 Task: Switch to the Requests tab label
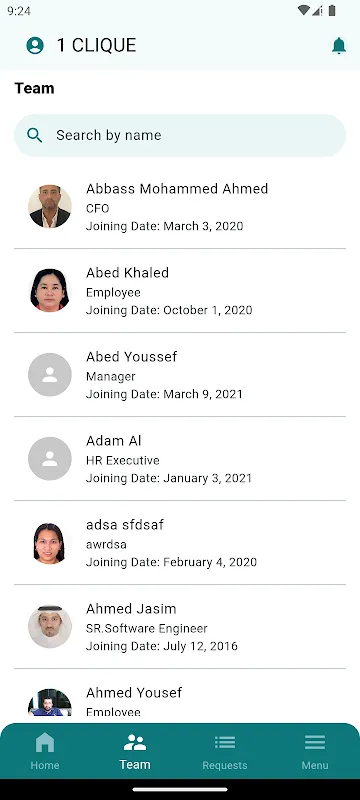(x=225, y=765)
